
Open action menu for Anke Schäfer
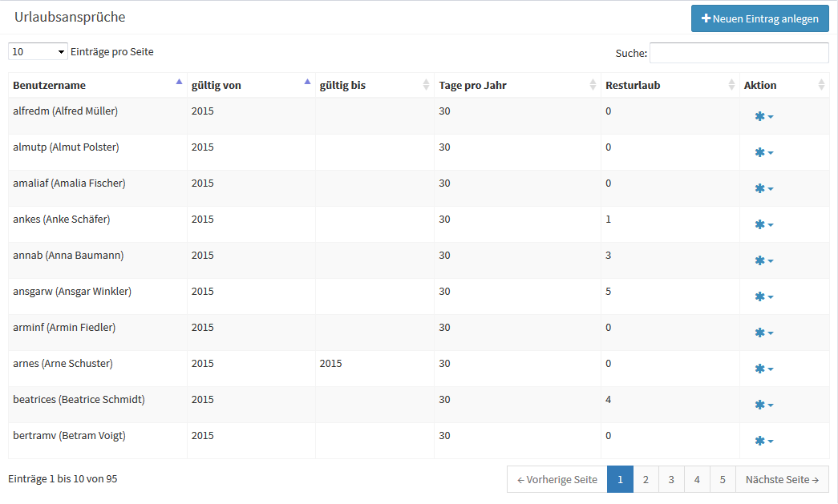pyautogui.click(x=763, y=225)
